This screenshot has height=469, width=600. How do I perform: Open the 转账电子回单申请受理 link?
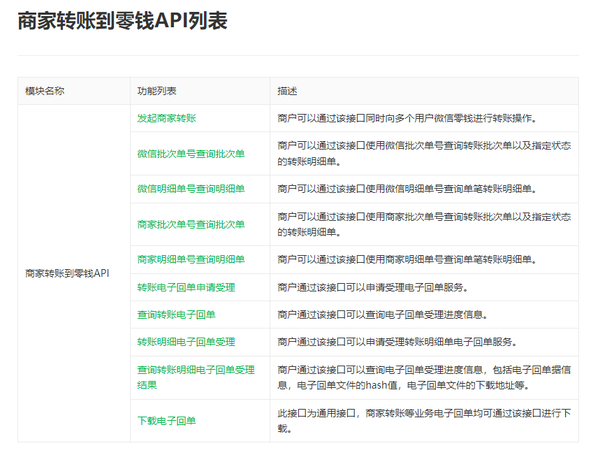point(186,288)
